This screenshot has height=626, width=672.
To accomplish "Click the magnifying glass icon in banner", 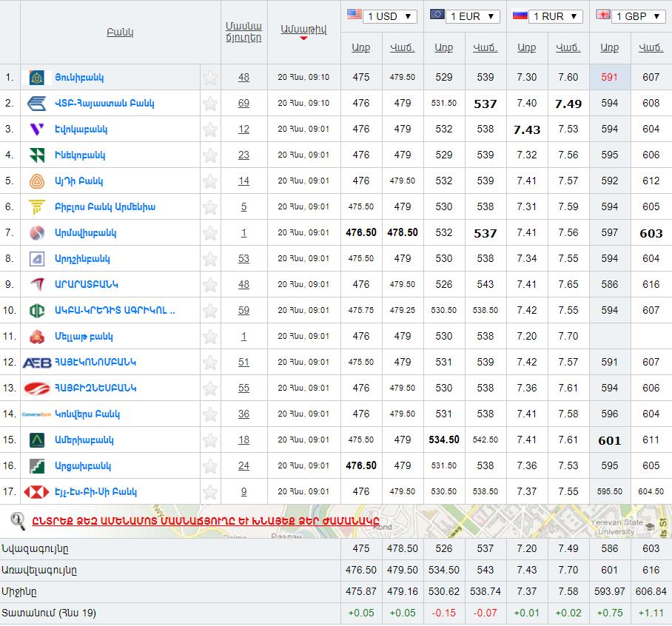I will tap(17, 521).
